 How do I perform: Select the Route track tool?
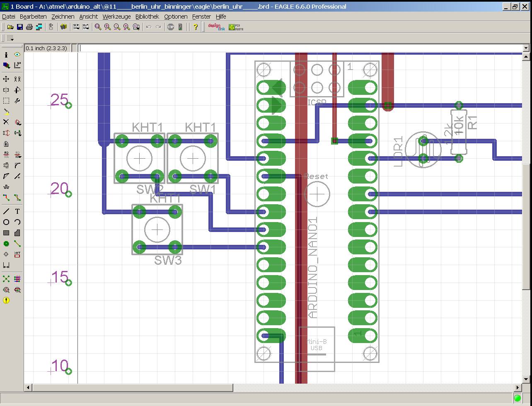(x=6, y=198)
